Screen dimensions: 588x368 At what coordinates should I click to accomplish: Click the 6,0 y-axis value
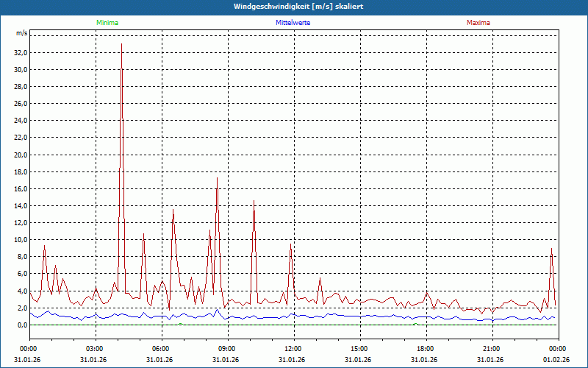[x=23, y=274]
